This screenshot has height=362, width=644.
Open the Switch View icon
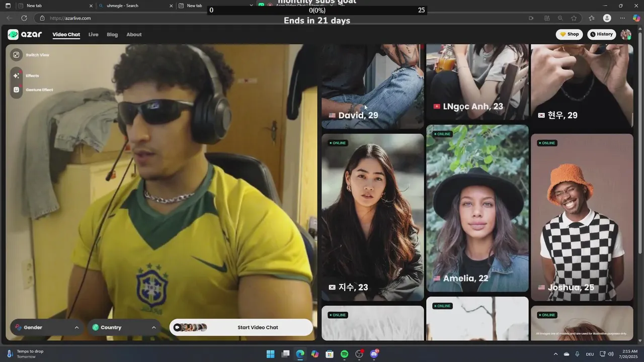[x=16, y=55]
